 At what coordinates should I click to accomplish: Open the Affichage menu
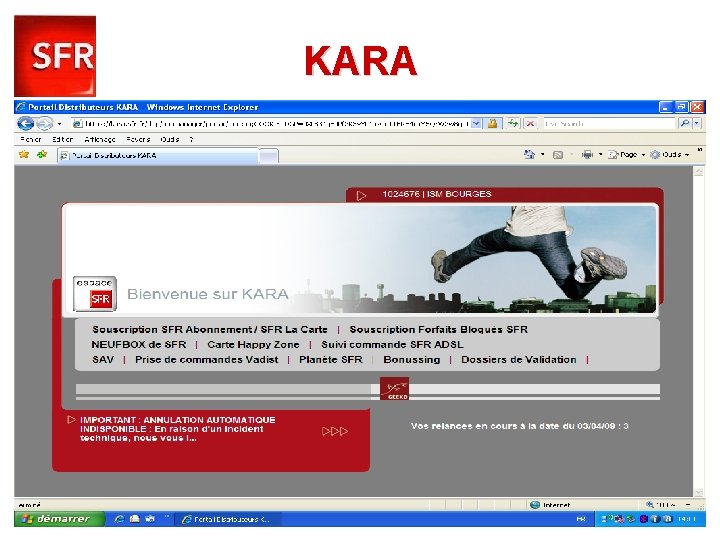pyautogui.click(x=100, y=139)
